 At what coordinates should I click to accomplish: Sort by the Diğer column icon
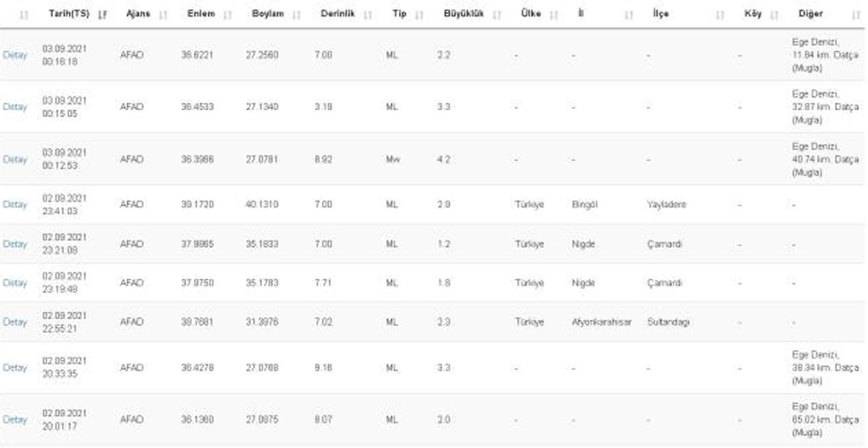point(856,15)
